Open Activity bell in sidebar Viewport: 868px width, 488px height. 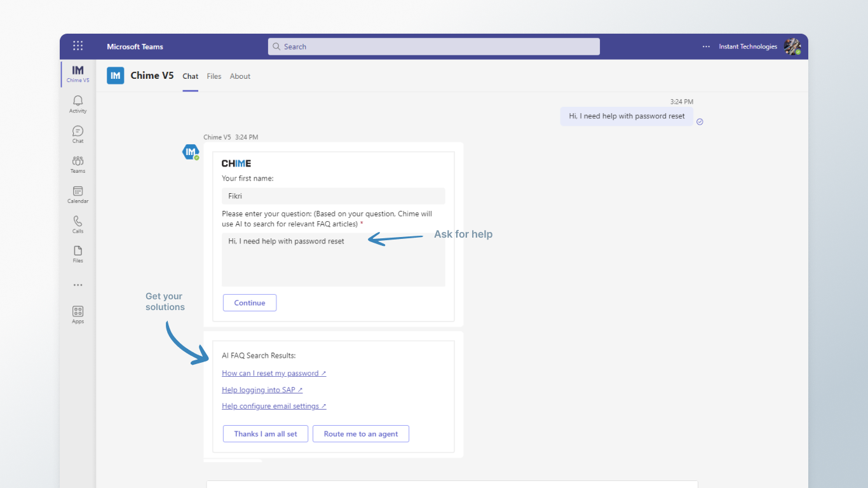(78, 104)
